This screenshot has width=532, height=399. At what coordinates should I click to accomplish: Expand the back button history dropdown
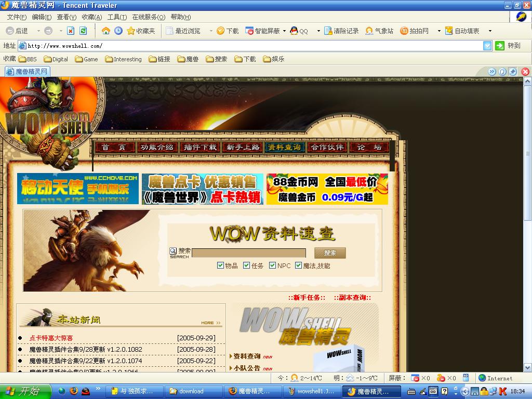click(38, 31)
